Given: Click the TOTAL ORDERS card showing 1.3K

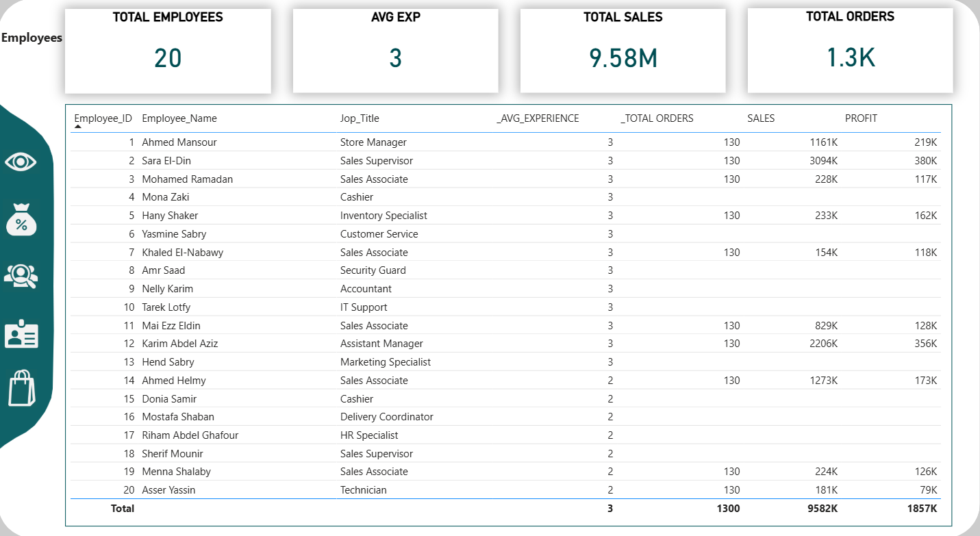Looking at the screenshot, I should [x=849, y=50].
